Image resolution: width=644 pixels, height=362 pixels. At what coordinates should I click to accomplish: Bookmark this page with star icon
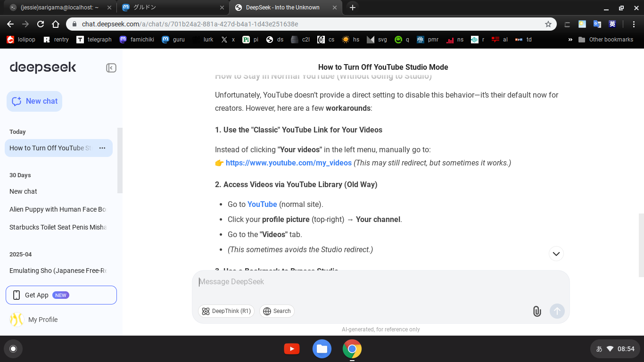[x=548, y=24]
